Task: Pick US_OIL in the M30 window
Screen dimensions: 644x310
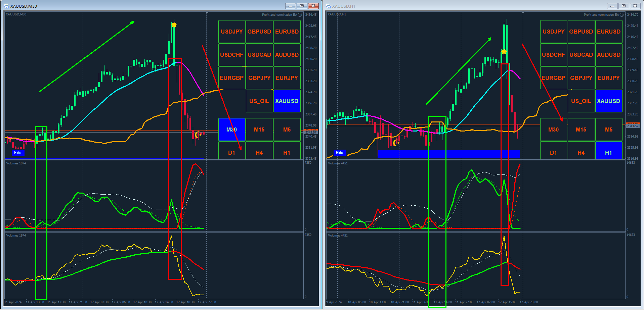Action: click(x=259, y=101)
